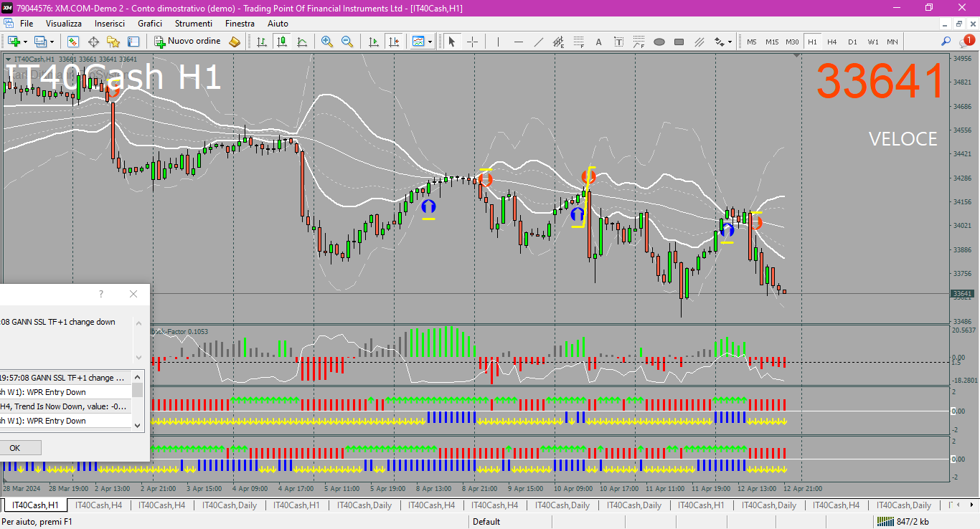Viewport: 980px width, 529px height.
Task: Select the Text Label 'T' tool
Action: 619,42
